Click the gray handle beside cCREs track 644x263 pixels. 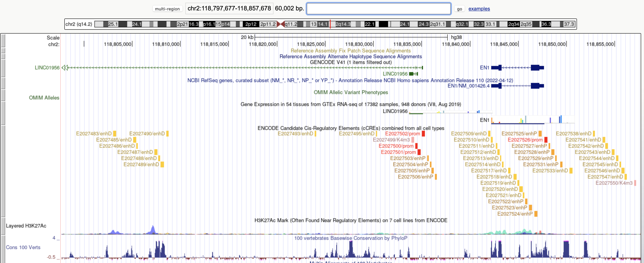(x=3, y=171)
